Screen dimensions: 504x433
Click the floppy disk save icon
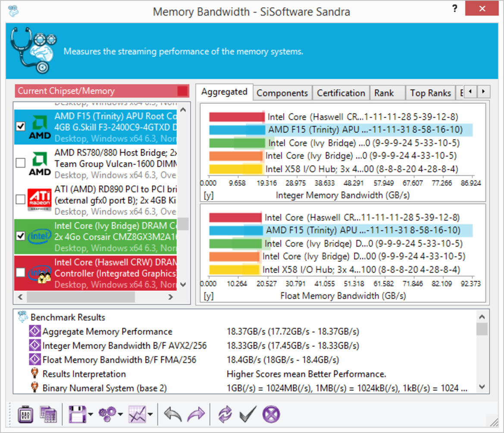point(77,414)
